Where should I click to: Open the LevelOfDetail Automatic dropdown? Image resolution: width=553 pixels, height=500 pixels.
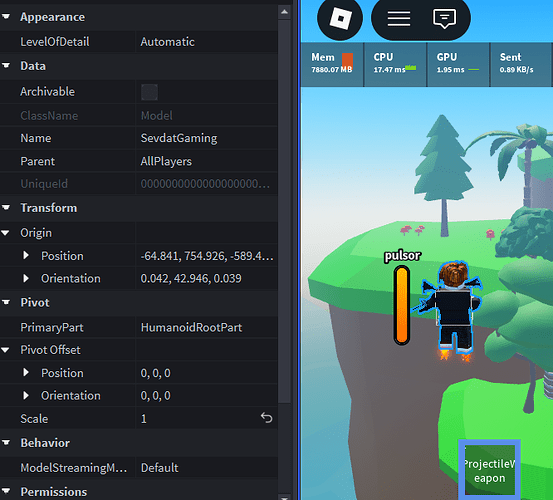(x=207, y=42)
